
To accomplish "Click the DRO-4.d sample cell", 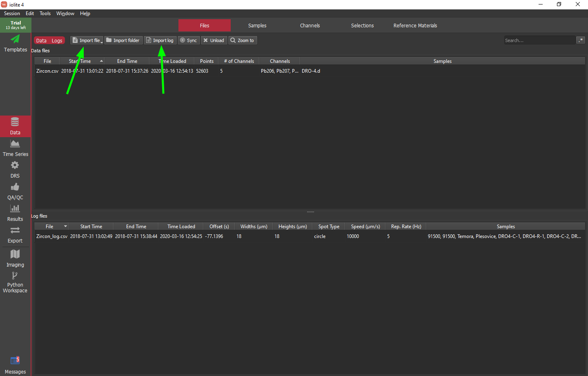I will (x=311, y=71).
